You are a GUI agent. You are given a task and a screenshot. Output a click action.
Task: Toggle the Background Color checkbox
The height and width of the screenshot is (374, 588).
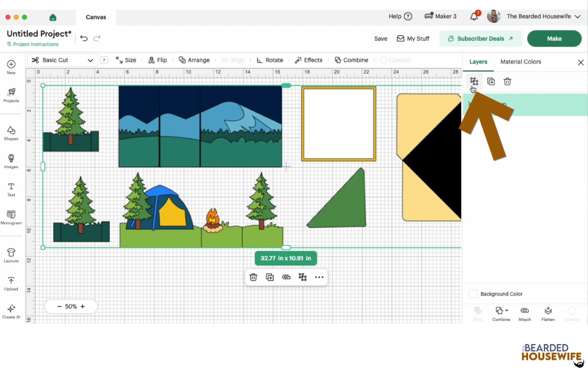(473, 294)
